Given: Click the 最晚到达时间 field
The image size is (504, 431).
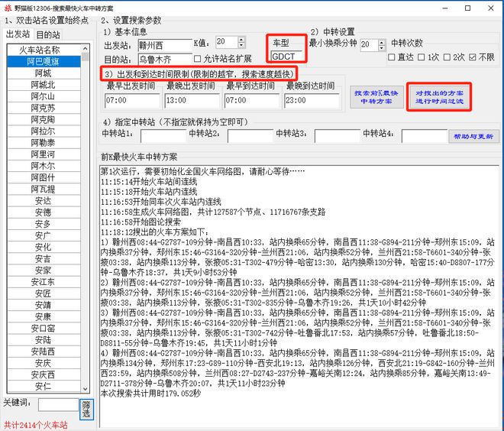Looking at the screenshot, I should pos(312,100).
